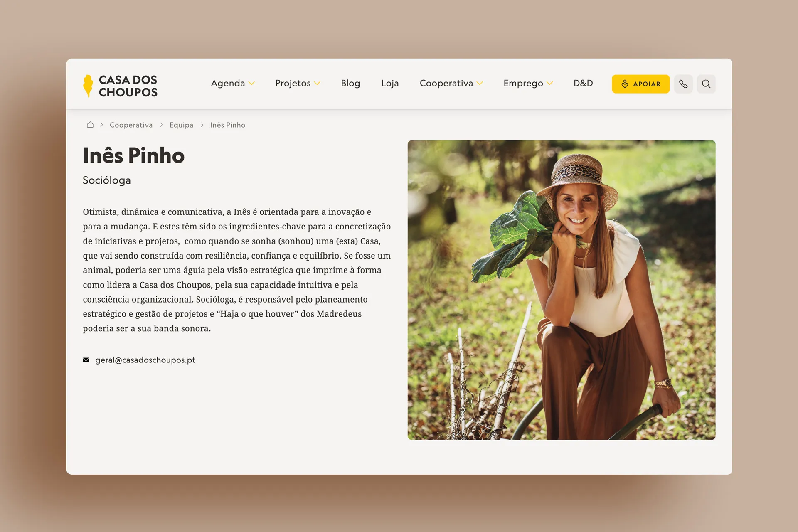Click the geral@casadoschoupos.pt email link
This screenshot has width=798, height=532.
[145, 360]
